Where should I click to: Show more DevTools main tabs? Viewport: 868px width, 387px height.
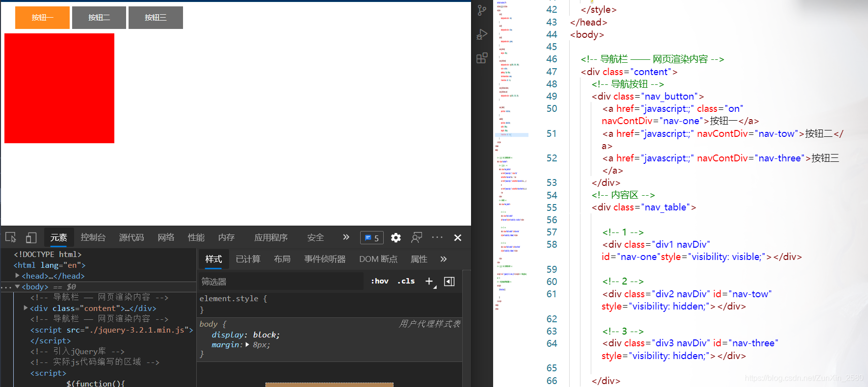(346, 237)
